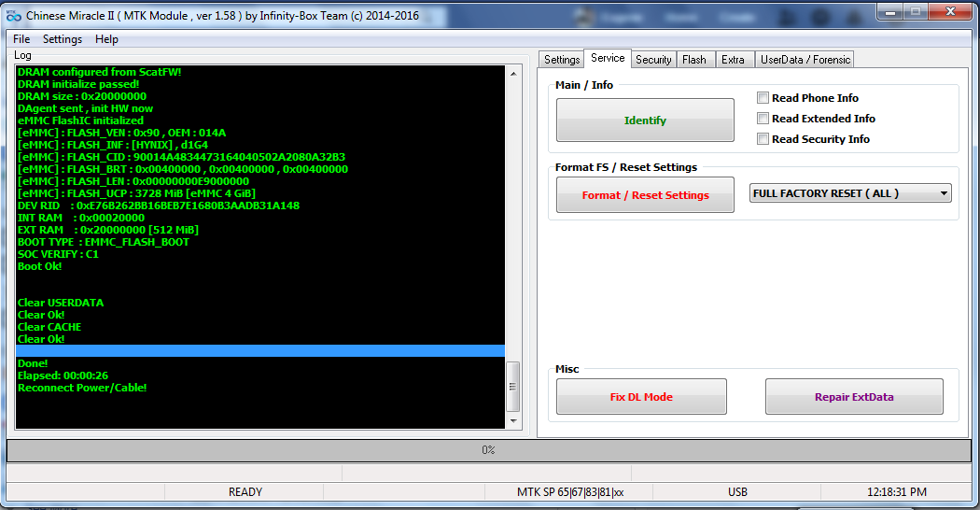
Task: Click the log scrollbar thumb
Action: pyautogui.click(x=513, y=387)
